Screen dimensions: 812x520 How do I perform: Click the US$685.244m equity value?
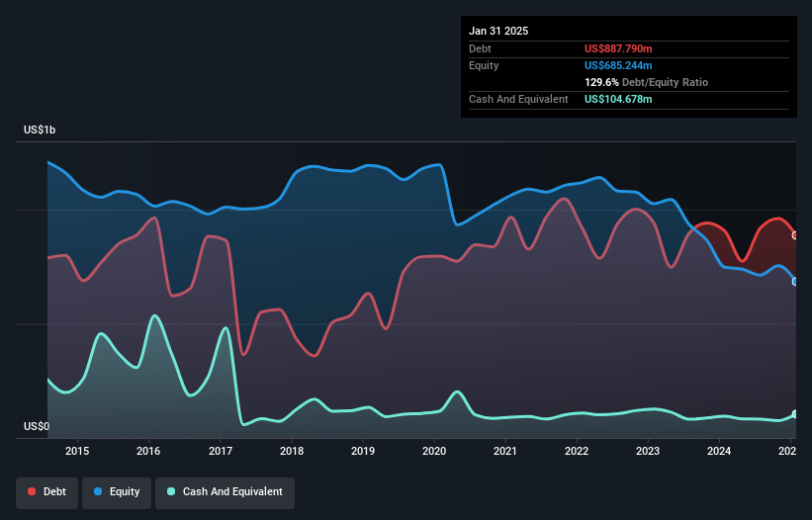point(618,65)
